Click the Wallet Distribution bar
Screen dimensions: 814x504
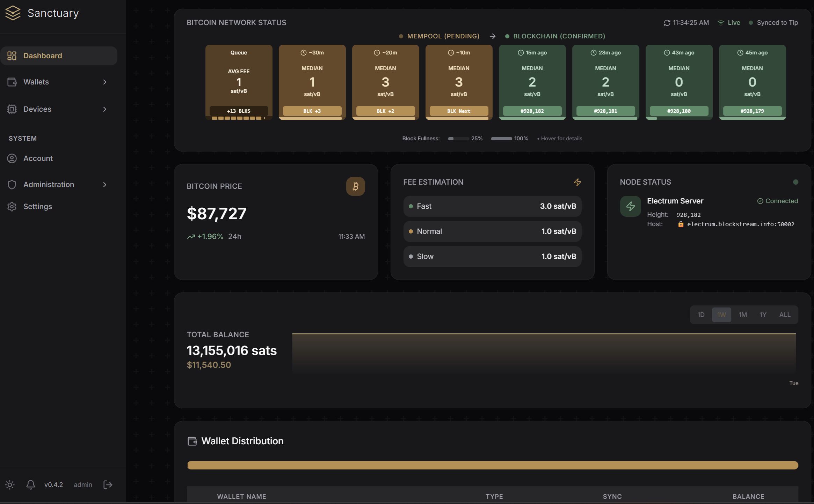[x=493, y=465]
